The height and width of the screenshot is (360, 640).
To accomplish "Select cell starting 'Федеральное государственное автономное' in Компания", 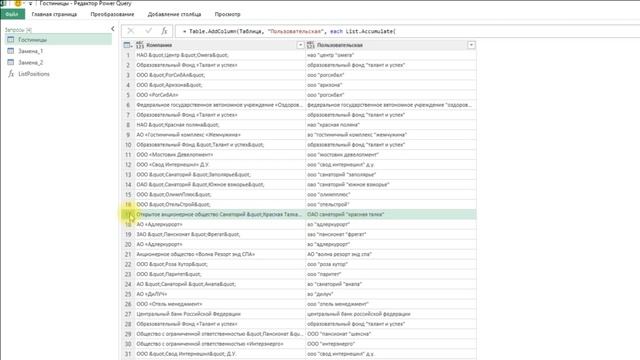I will click(220, 105).
